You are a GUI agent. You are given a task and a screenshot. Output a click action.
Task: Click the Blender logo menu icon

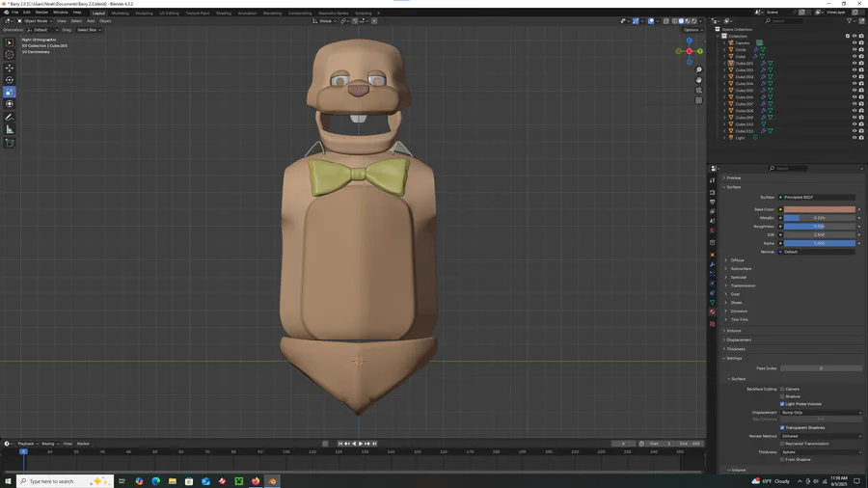(6, 13)
